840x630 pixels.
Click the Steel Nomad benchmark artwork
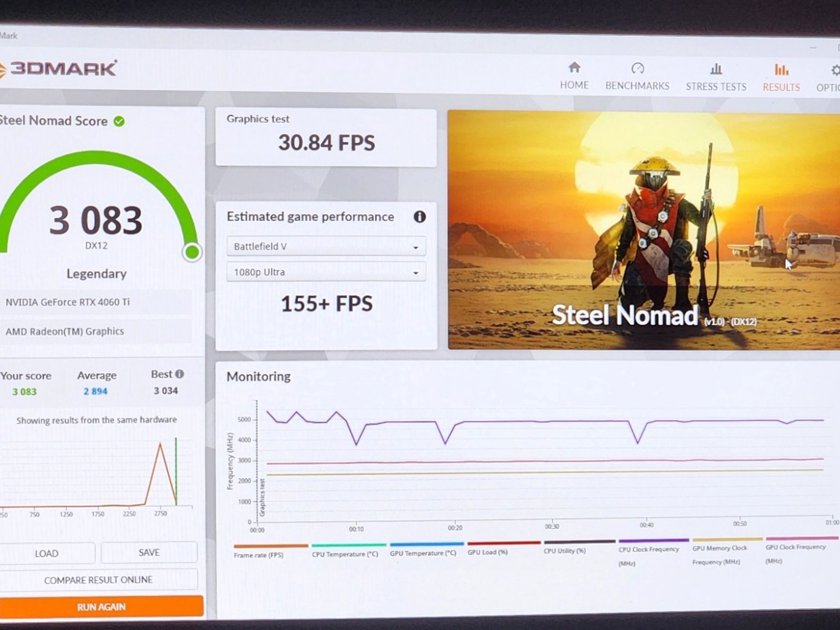coord(644,230)
